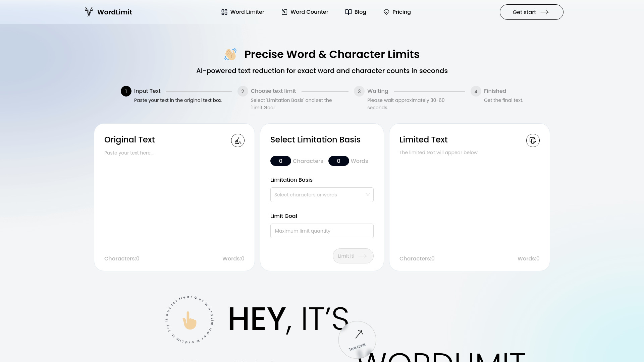Click the circular Text Limit badge icon
644x362 pixels.
click(358, 340)
